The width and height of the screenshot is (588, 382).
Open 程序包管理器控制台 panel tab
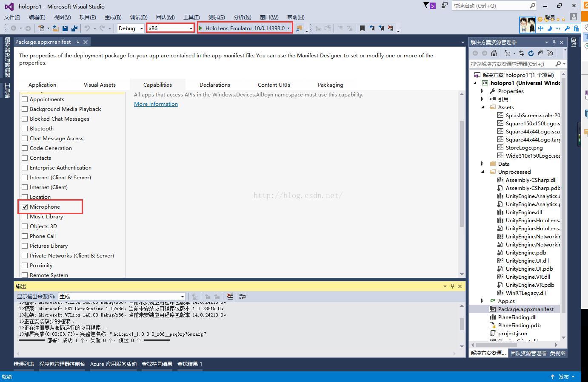tap(62, 364)
